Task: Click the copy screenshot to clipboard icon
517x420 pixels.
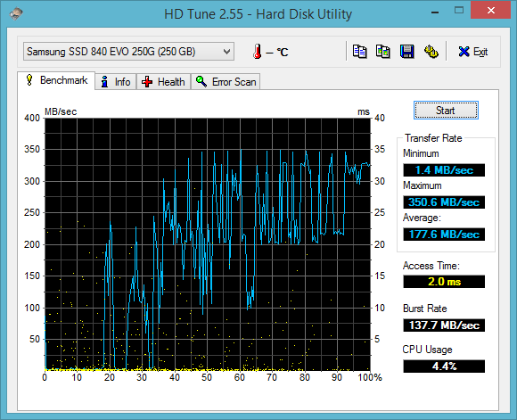Action: pos(383,52)
